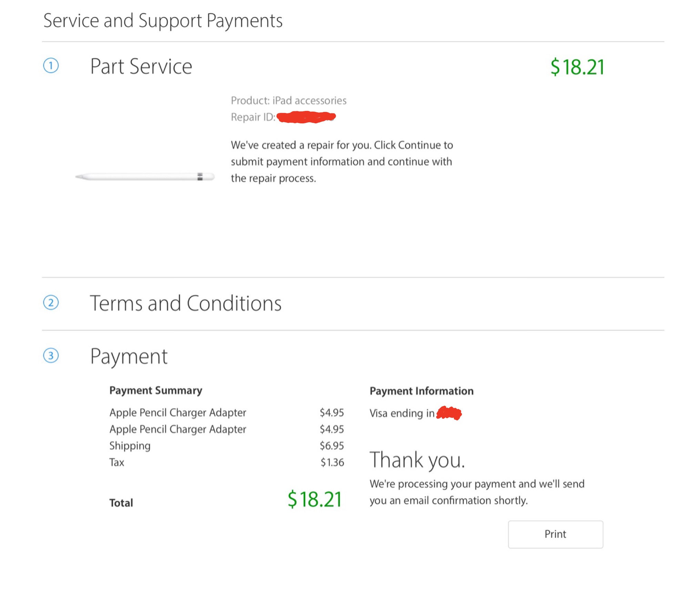Click the Payment Summary heading
This screenshot has width=700, height=598.
pyautogui.click(x=156, y=390)
